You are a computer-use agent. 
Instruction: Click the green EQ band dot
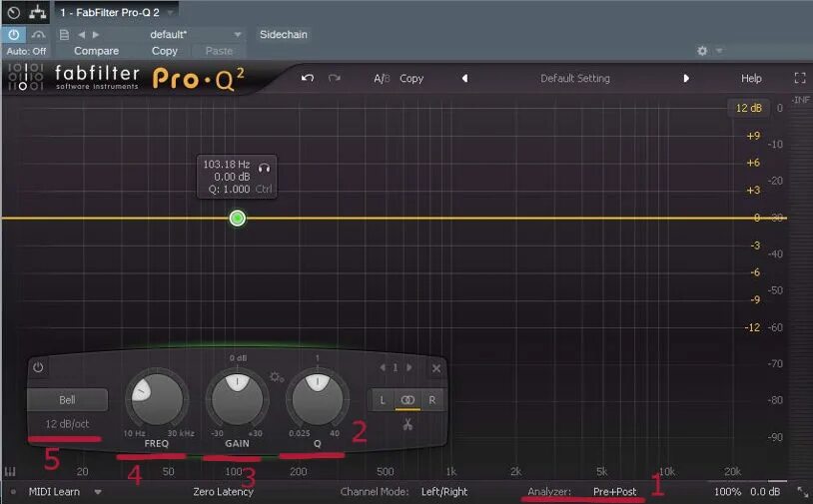coord(238,219)
